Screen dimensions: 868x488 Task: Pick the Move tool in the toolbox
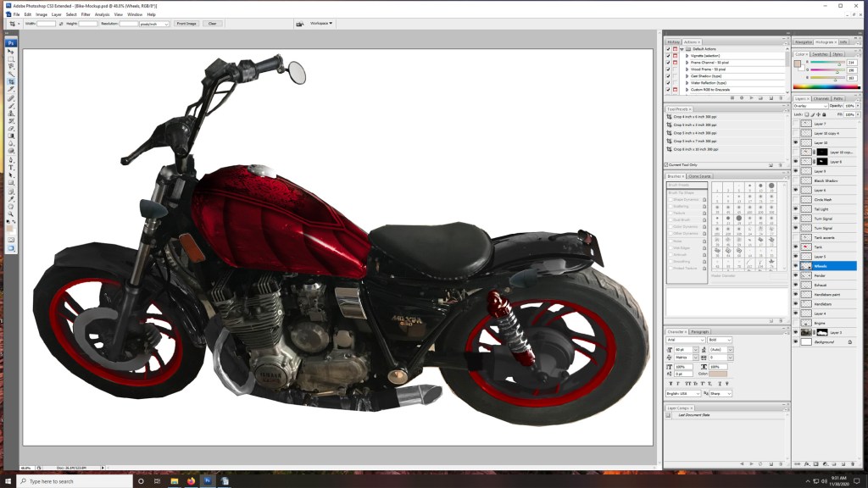pyautogui.click(x=11, y=52)
